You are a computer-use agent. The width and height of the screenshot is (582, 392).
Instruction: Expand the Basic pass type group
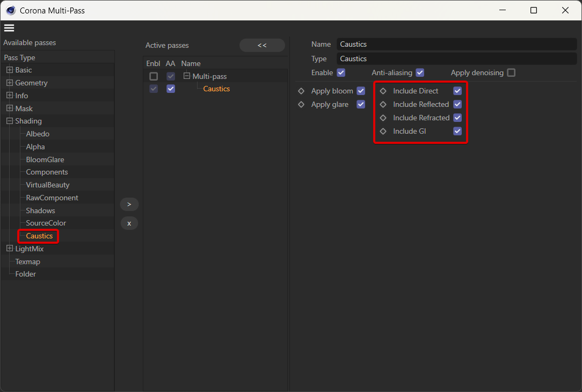[x=10, y=70]
